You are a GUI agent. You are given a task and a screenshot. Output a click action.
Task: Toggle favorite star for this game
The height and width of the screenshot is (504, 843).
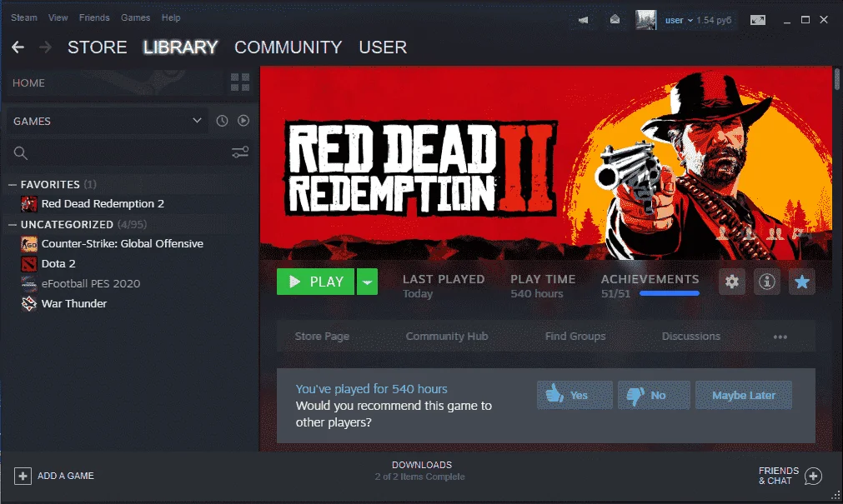801,282
